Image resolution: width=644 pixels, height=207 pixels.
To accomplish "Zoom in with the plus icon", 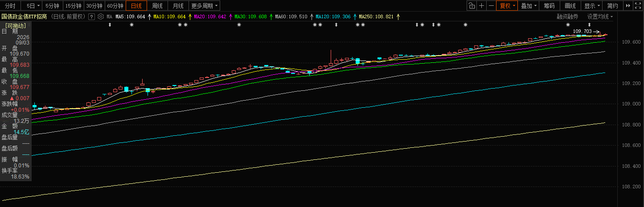I will [482, 6].
